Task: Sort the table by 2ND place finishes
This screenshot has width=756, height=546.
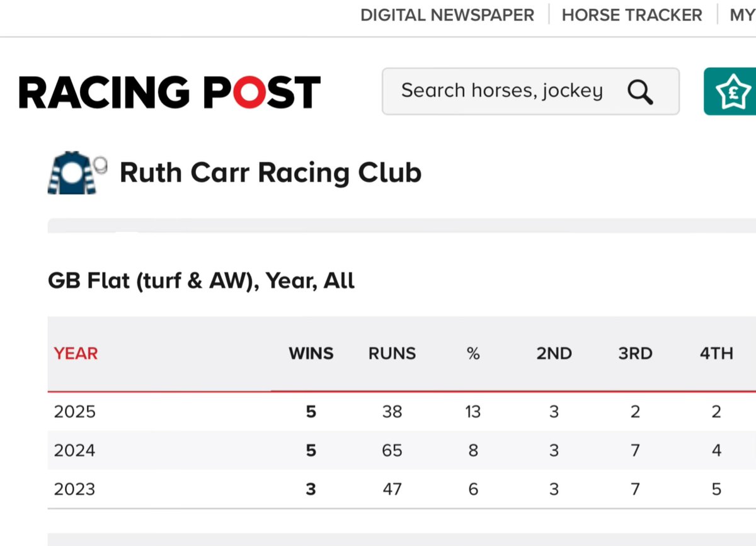Action: pyautogui.click(x=554, y=353)
